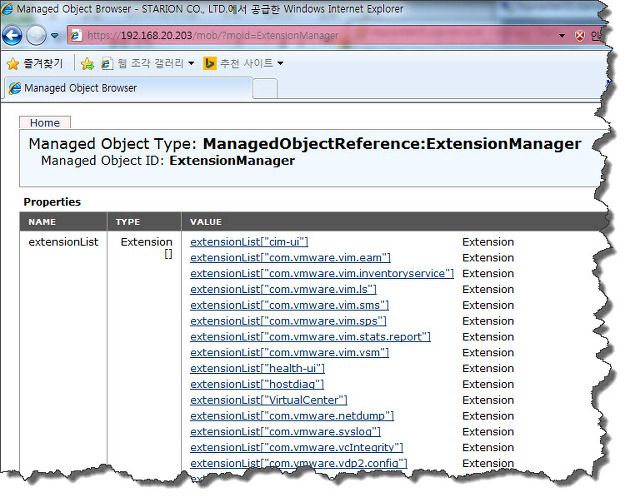Open extensionList["health-ui"] link
The width and height of the screenshot is (630, 502).
[x=257, y=368]
